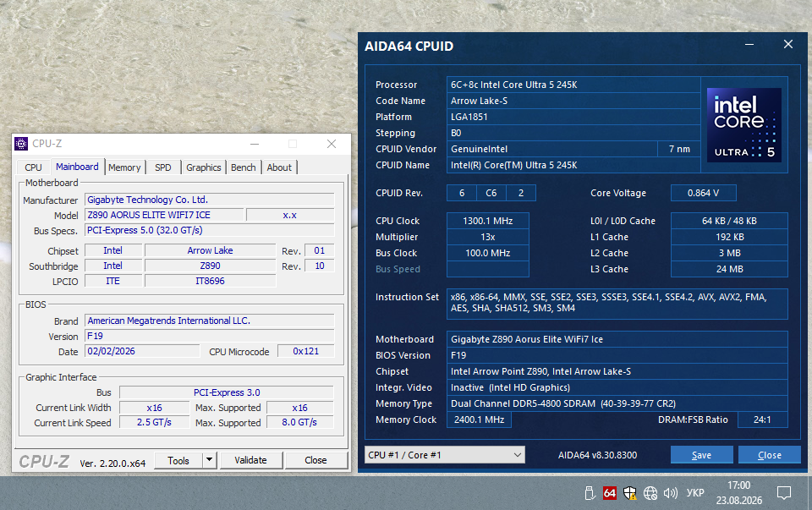Open the Windows Security shield tray icon
Screen dimensions: 812x510
point(629,493)
